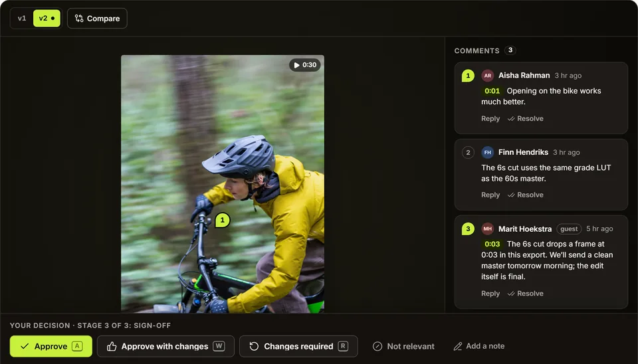This screenshot has height=364, width=638.
Task: Open Aisha Rahman's AR avatar
Action: click(487, 76)
